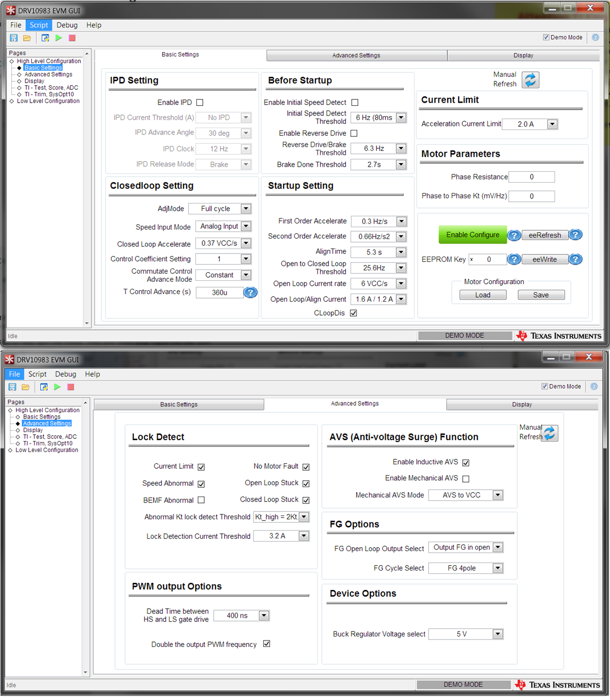
Task: Click open folder icon in bottom window toolbar
Action: pyautogui.click(x=26, y=387)
